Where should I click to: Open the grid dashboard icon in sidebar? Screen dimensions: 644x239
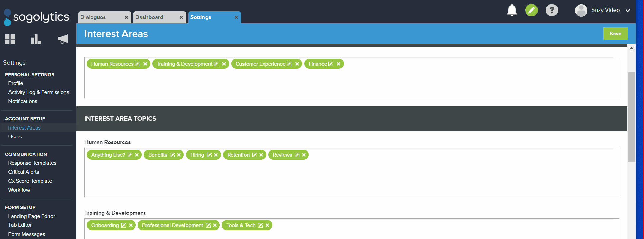click(x=10, y=39)
